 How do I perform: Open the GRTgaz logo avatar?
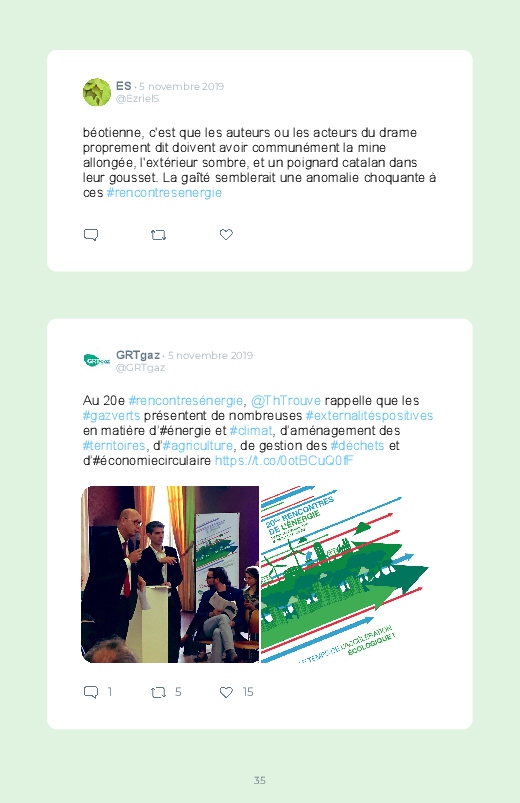tap(97, 361)
